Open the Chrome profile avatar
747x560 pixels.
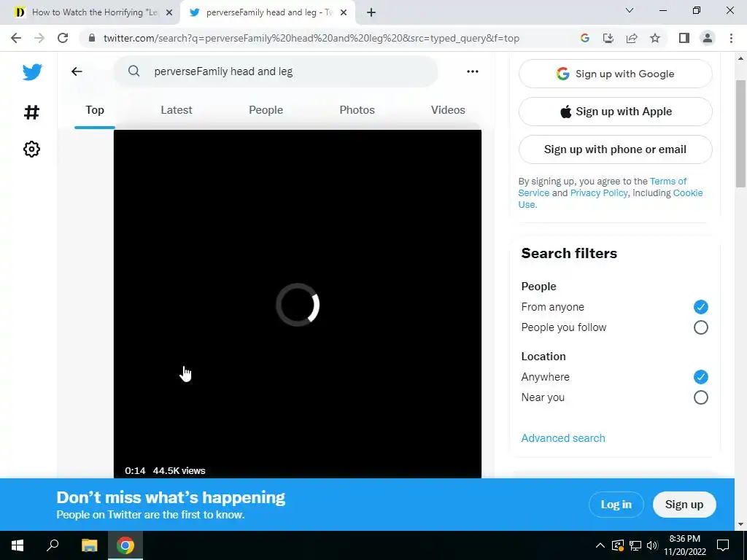pyautogui.click(x=708, y=38)
